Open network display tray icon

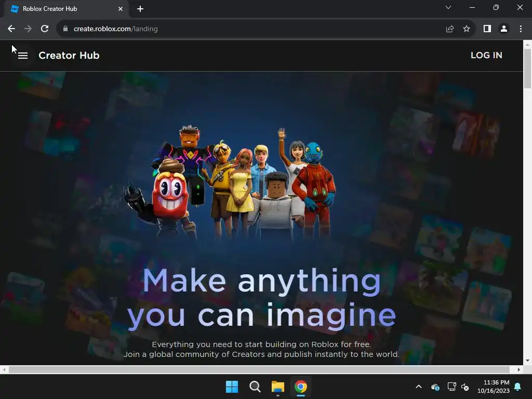[451, 387]
